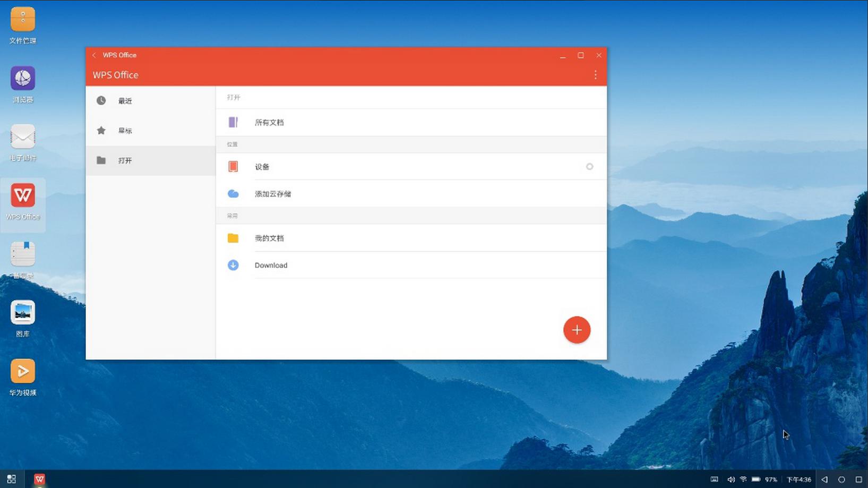This screenshot has height=488, width=868.
Task: Tap the square recent apps navigation button
Action: coord(858,480)
